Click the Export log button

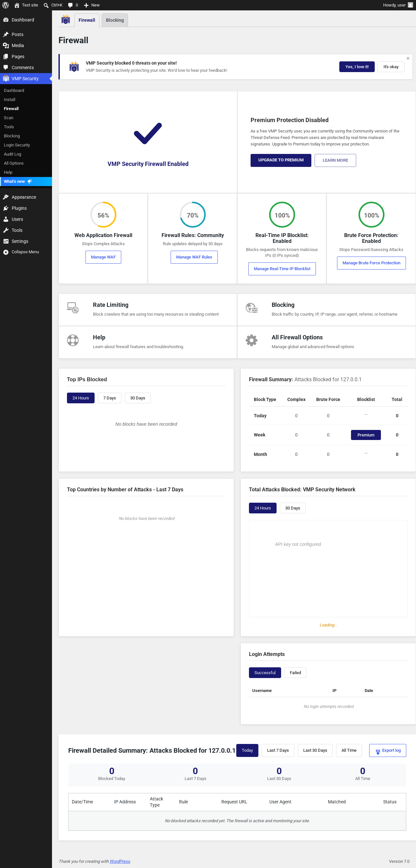coord(387,750)
